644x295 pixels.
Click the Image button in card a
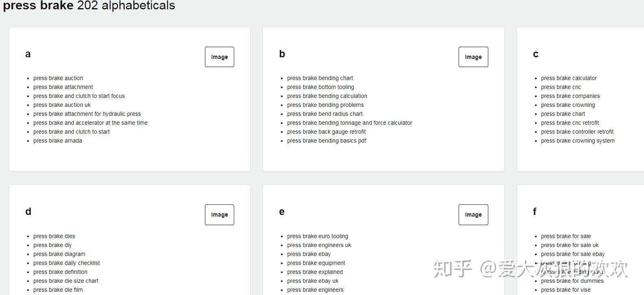219,57
